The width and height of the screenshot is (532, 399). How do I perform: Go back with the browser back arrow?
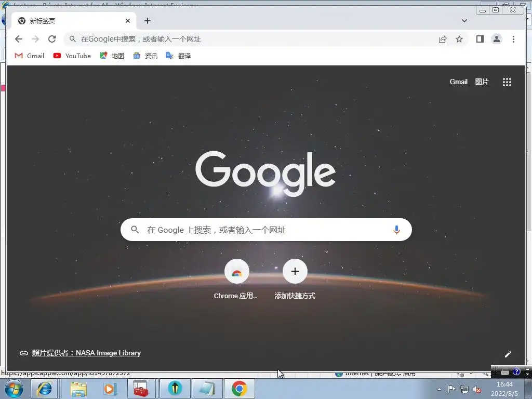coord(19,39)
